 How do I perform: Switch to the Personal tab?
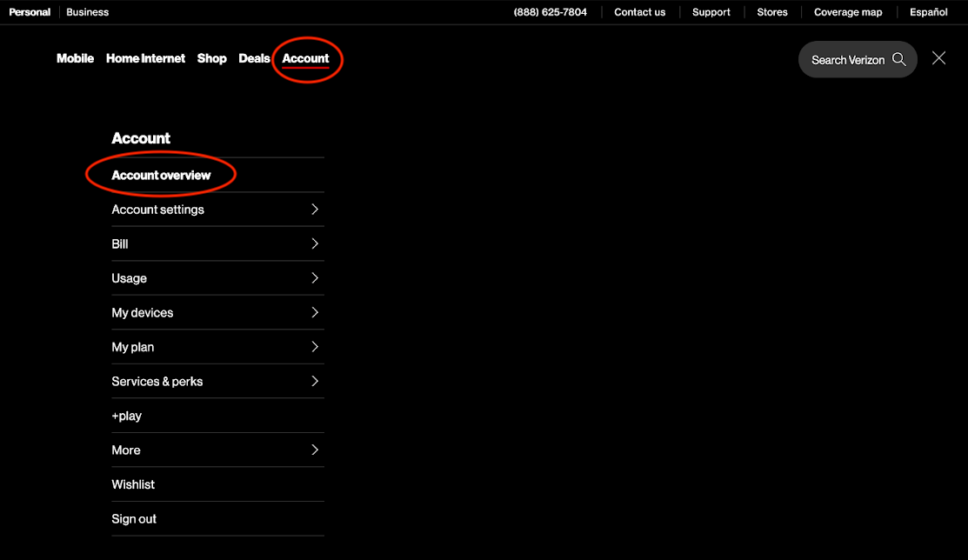pyautogui.click(x=30, y=11)
